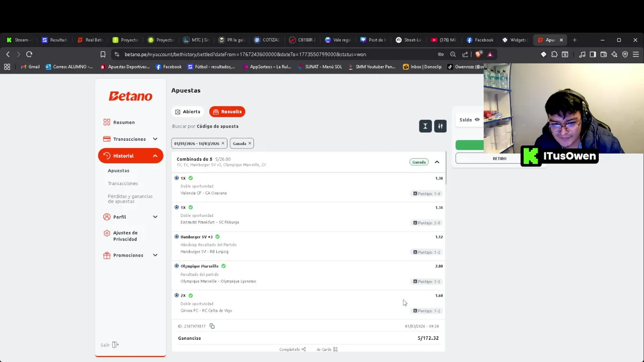
Task: Click Puntaje 3-2 score badge
Action: click(427, 282)
